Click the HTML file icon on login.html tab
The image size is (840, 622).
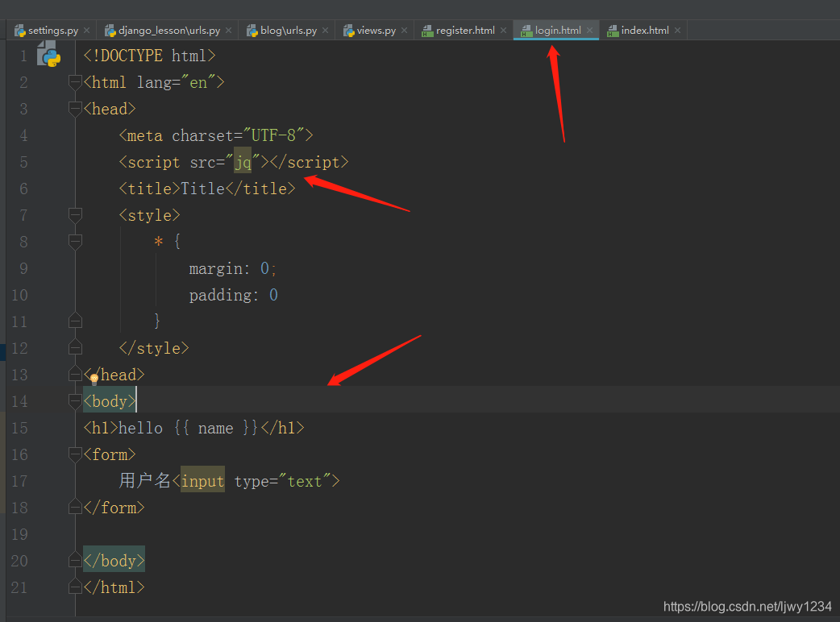point(526,31)
